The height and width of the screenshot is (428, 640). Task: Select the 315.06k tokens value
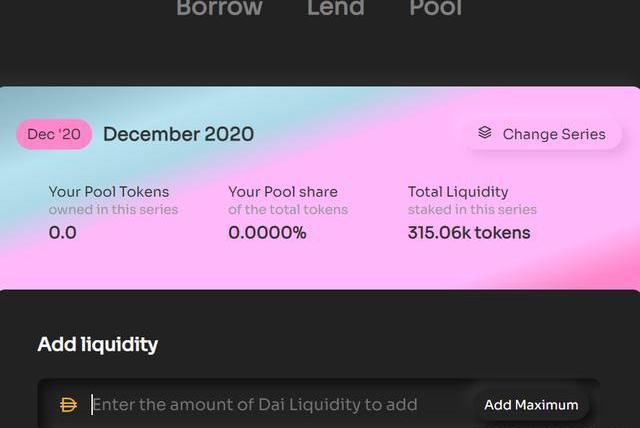(x=469, y=233)
